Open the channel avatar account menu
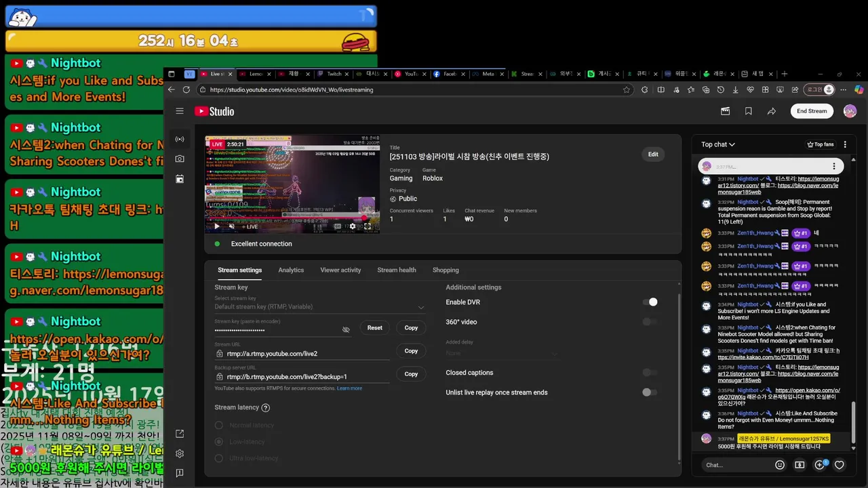The width and height of the screenshot is (868, 488). click(x=850, y=111)
